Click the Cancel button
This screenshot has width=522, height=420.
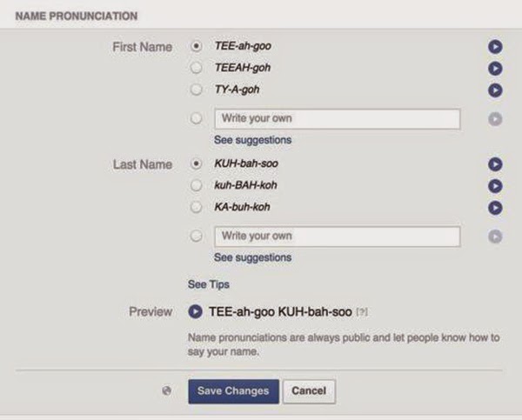(309, 391)
